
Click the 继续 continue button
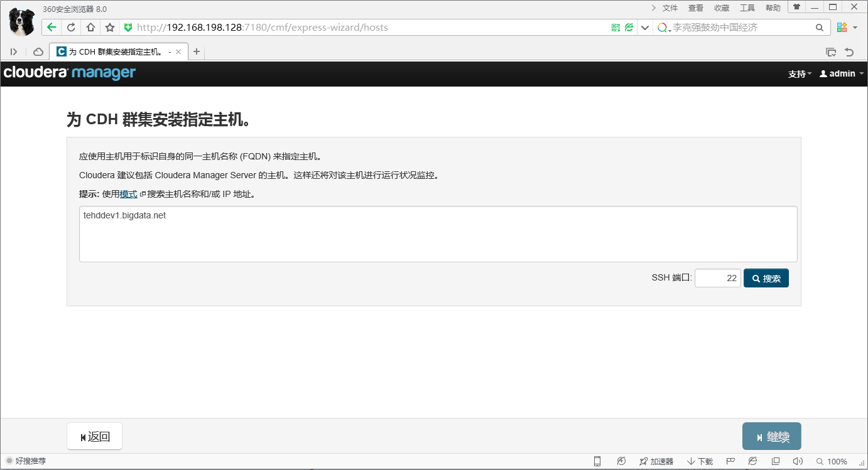(x=772, y=437)
